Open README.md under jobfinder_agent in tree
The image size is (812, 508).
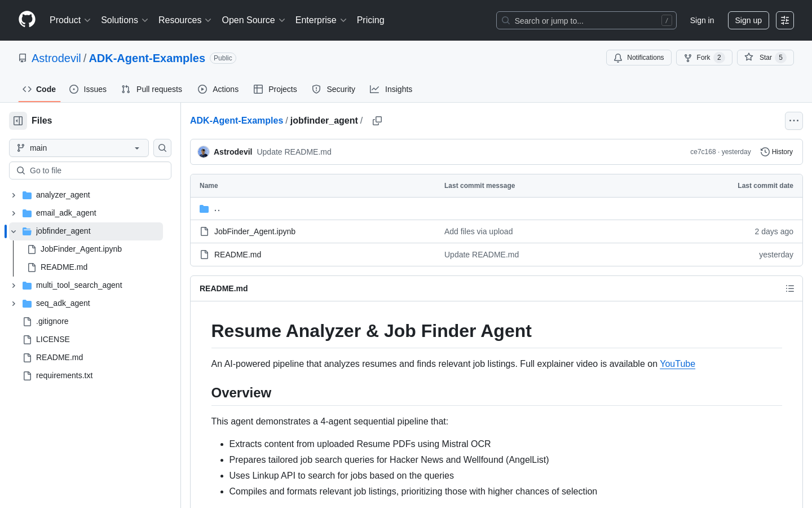tap(64, 267)
